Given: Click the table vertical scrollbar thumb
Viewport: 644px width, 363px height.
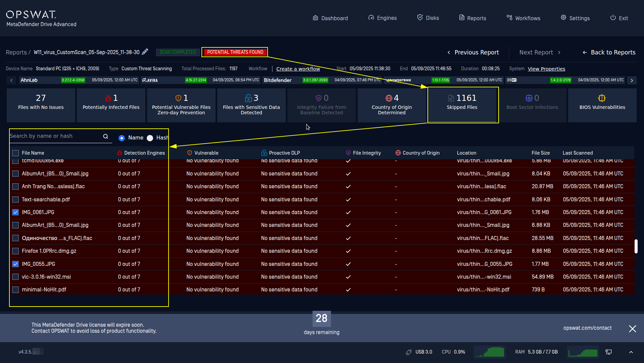Looking at the screenshot, I should tap(636, 246).
